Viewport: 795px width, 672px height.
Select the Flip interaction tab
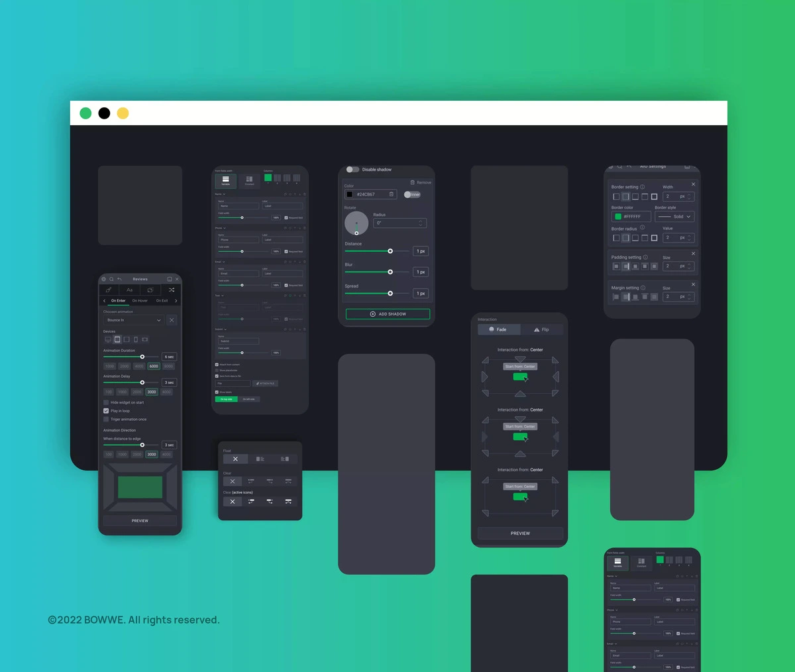pyautogui.click(x=541, y=329)
